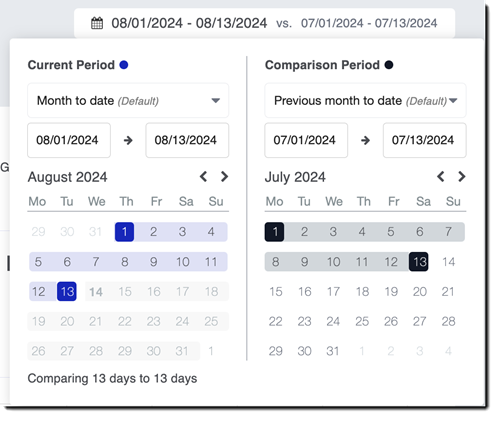The image size is (500, 421).
Task: Select July 28 in comparison calendar
Action: pyautogui.click(x=448, y=321)
